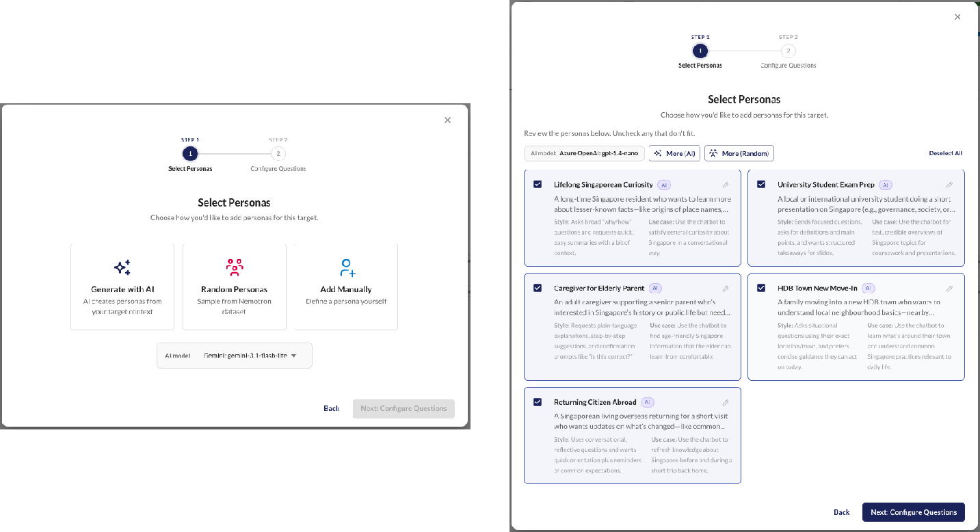
Task: Select the Random Personas card title
Action: [x=235, y=289]
